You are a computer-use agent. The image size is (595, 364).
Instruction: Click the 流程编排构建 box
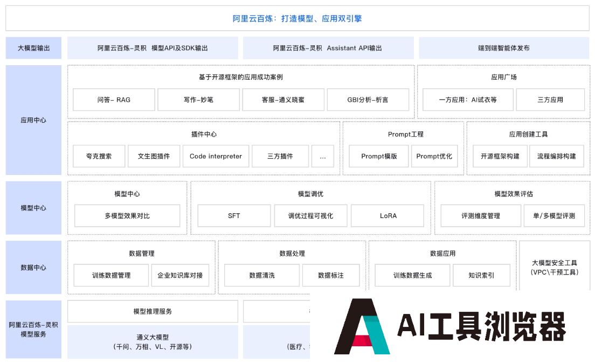click(x=556, y=156)
